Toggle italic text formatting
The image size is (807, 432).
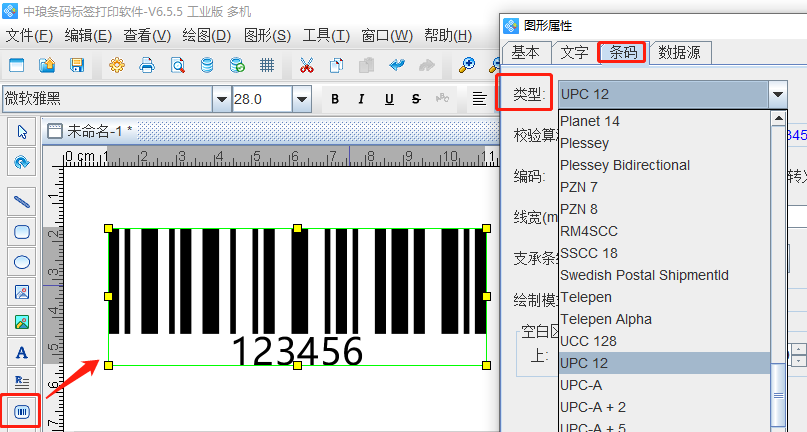pyautogui.click(x=361, y=99)
